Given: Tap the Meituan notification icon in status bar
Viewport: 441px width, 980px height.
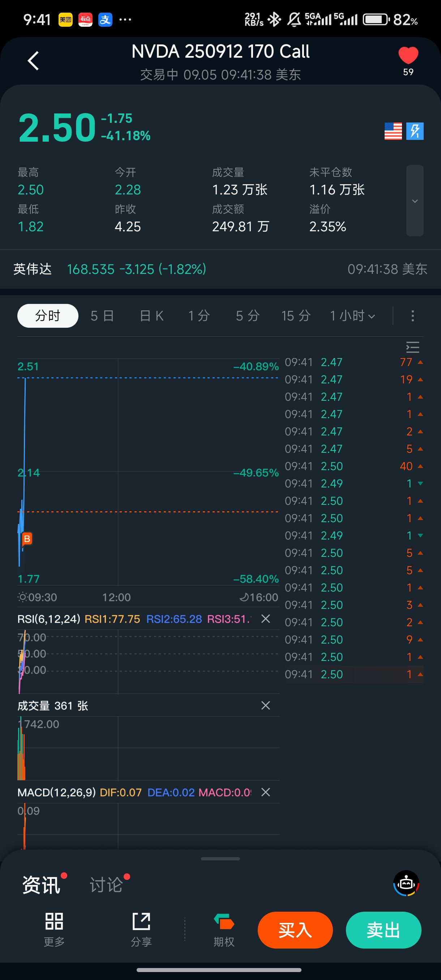Looking at the screenshot, I should click(x=65, y=20).
